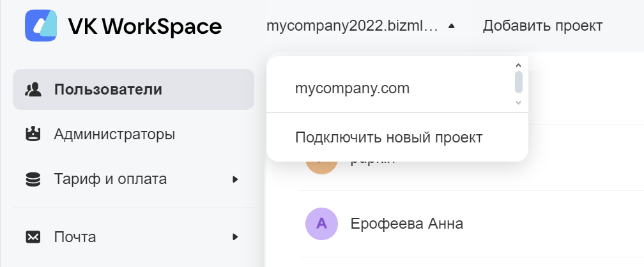
Task: Choose Подключить новый проект in dropdown
Action: pos(388,137)
